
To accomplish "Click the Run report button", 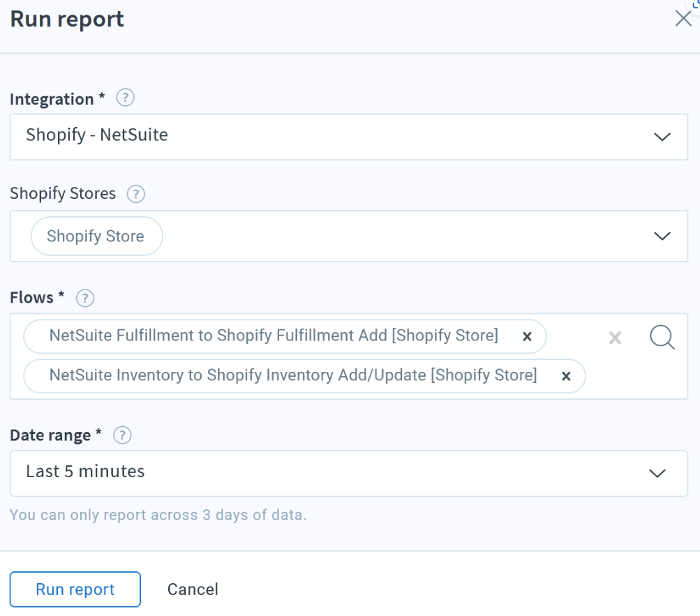I will (x=75, y=589).
